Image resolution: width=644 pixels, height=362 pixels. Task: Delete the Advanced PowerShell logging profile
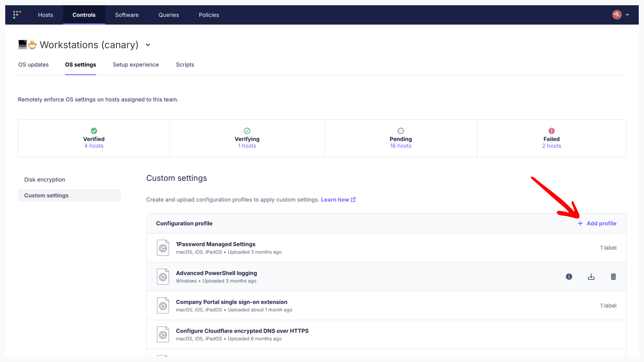coord(613,277)
